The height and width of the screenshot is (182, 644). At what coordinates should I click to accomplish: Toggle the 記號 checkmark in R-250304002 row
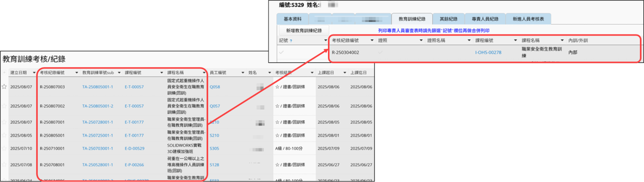pos(282,52)
